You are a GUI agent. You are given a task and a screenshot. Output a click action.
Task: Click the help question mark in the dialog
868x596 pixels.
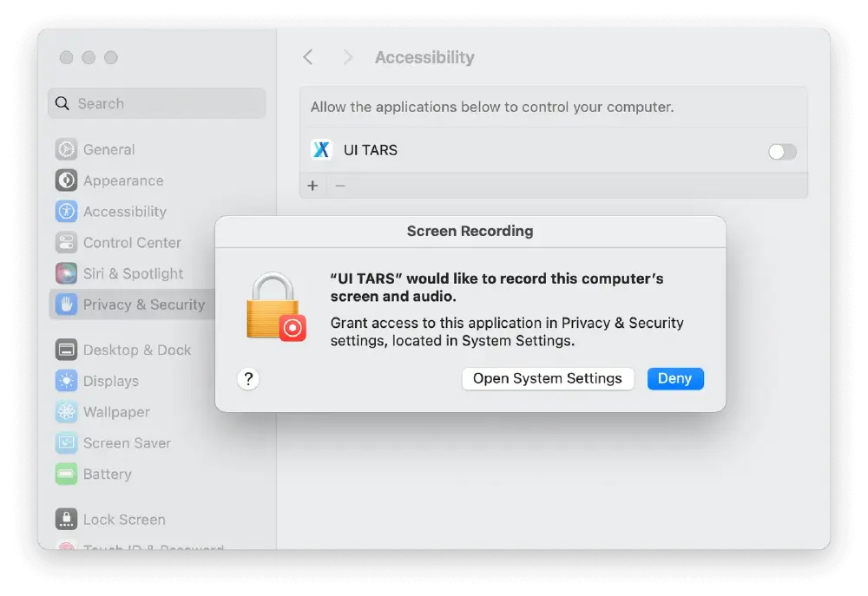coord(249,379)
